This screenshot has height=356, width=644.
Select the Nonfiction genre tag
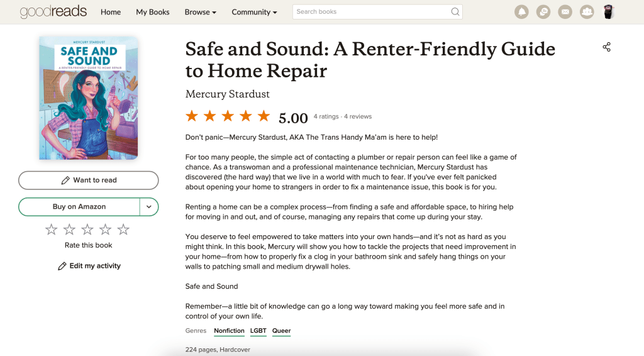(x=229, y=331)
